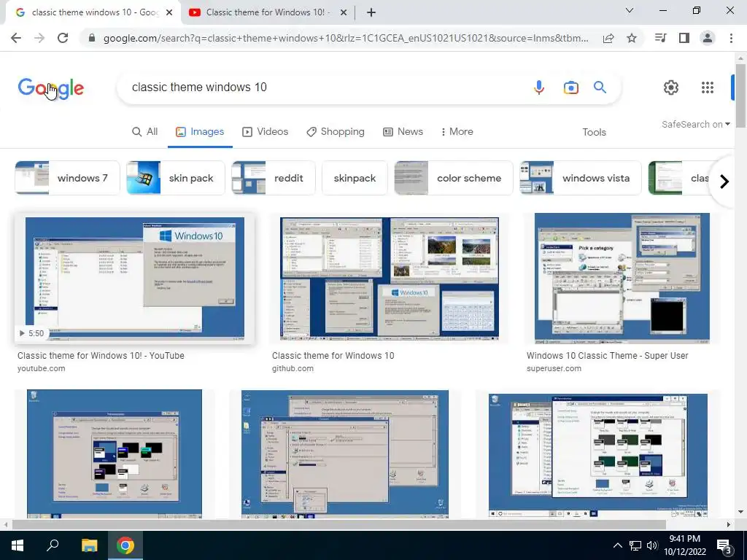Open the superuser.com result thumbnail
Screen dimensions: 747x560
tap(622, 279)
